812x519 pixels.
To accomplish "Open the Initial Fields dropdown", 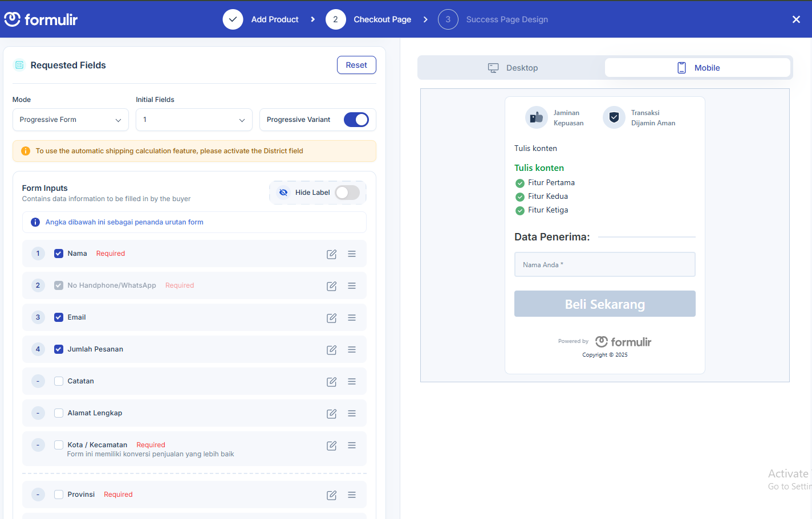I will pos(194,120).
